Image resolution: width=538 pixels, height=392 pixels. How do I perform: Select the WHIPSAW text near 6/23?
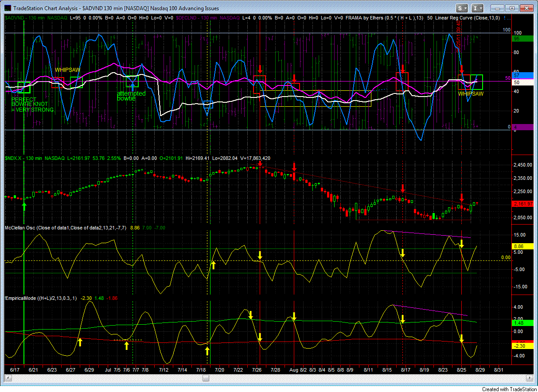pos(67,70)
